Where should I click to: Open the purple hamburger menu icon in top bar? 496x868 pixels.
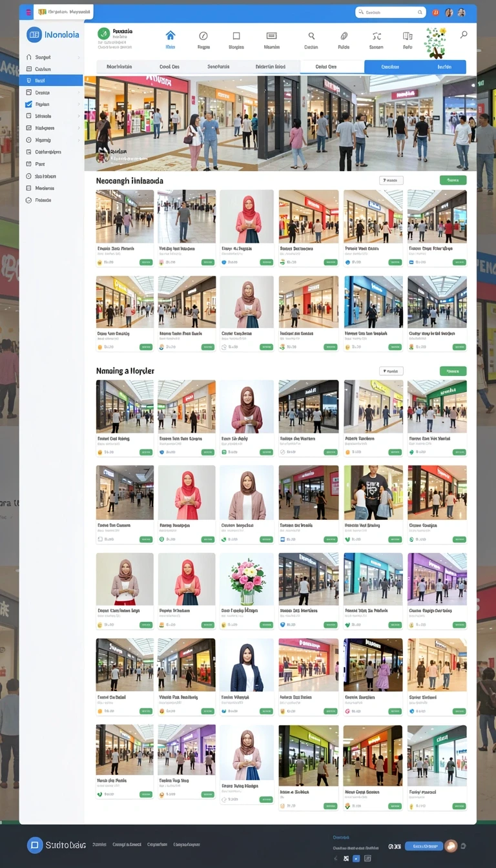(28, 12)
